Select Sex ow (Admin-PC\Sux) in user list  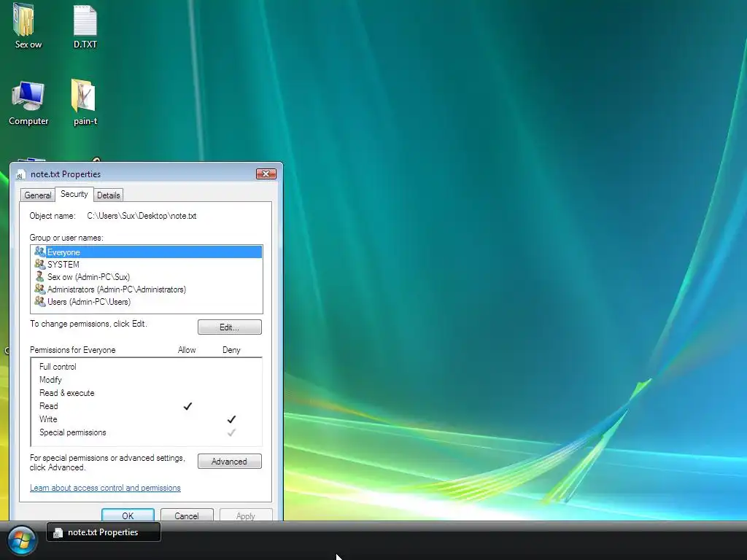pos(147,276)
